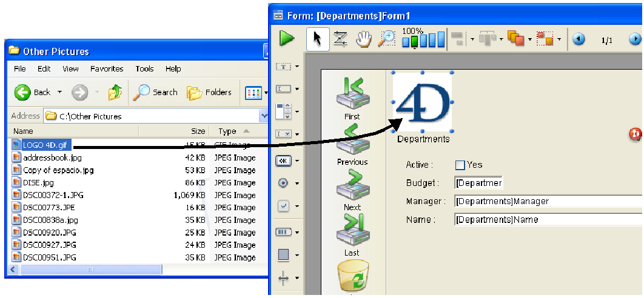
Task: Click the distribute objects icon
Action: point(488,39)
